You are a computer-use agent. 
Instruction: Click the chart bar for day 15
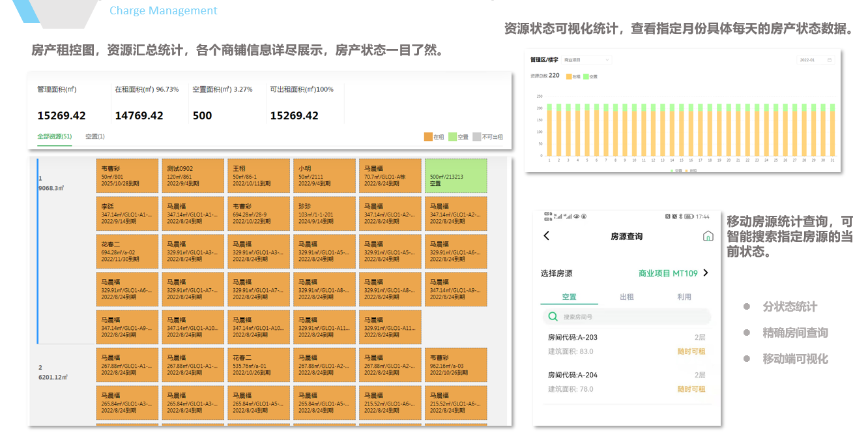pos(682,130)
